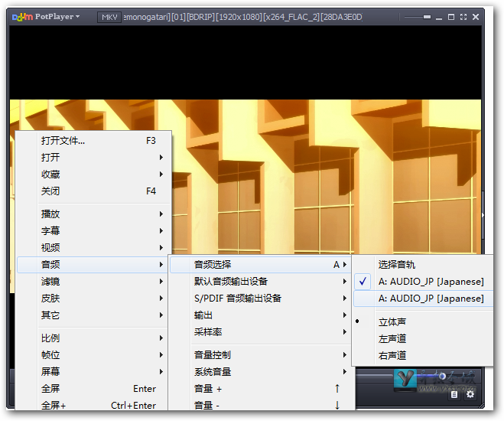Select the highlighted second AUDIO_JP track

431,299
